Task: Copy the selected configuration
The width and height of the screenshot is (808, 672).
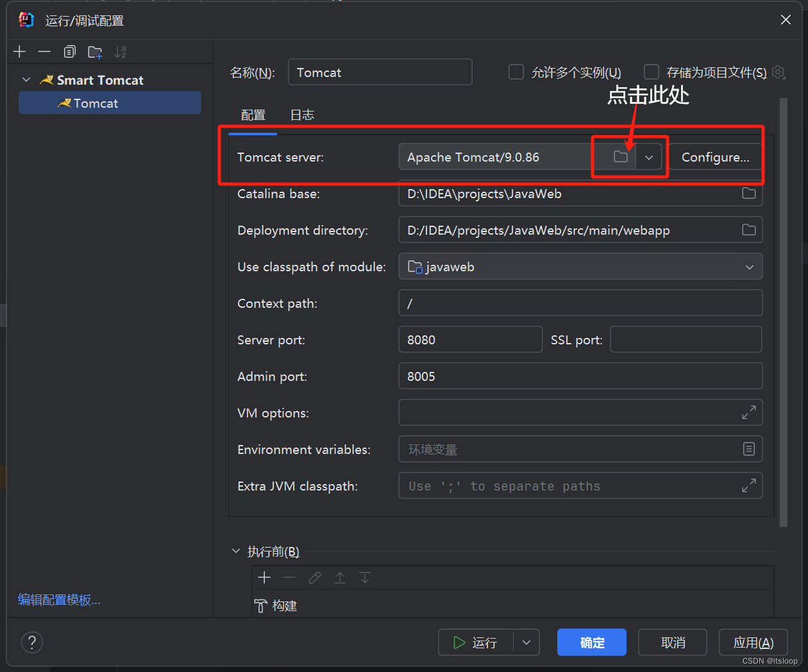Action: click(x=70, y=52)
